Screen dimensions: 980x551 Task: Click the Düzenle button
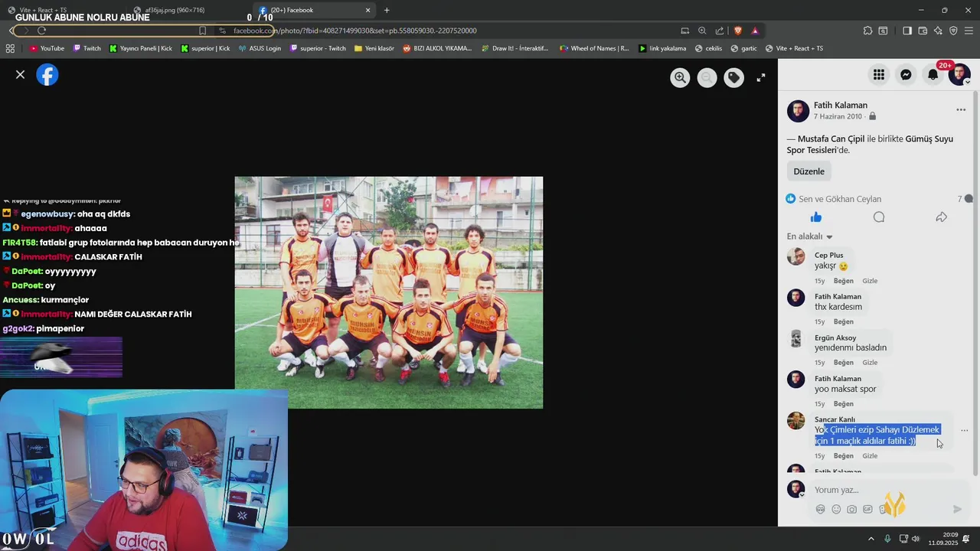point(808,171)
